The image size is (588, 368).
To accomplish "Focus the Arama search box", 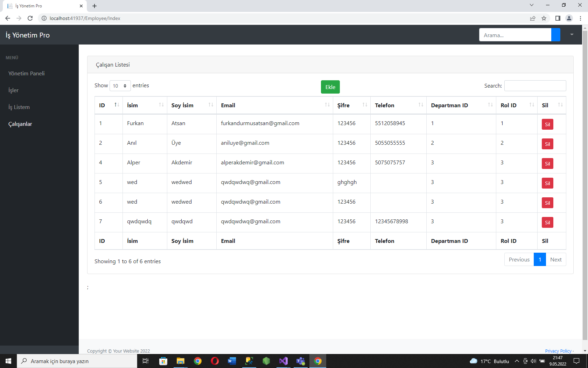I will point(515,35).
